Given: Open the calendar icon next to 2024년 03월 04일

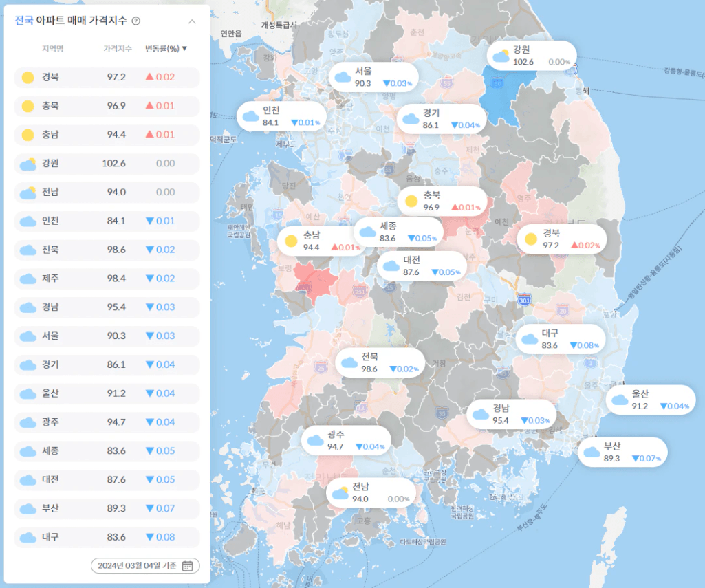Looking at the screenshot, I should pyautogui.click(x=188, y=565).
